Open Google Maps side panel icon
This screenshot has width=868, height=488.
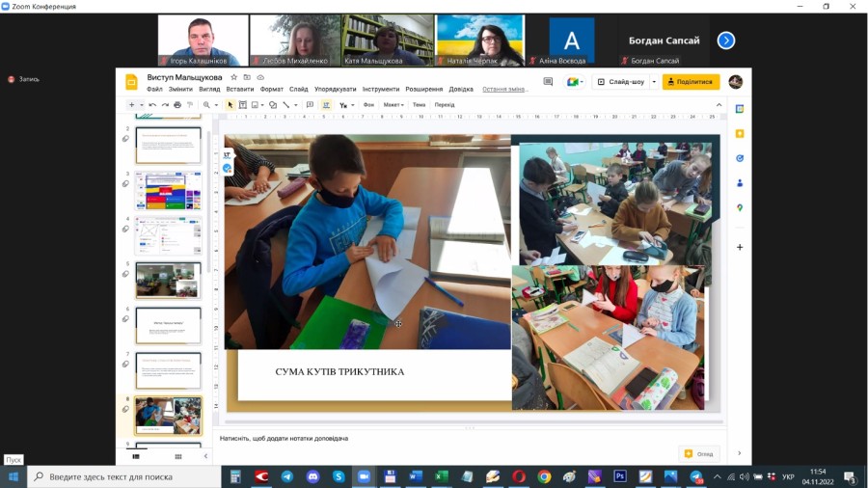coord(740,208)
